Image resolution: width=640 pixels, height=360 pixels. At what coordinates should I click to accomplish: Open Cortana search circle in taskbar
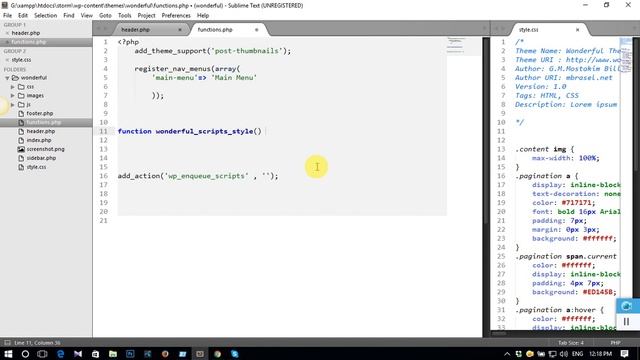click(x=25, y=354)
